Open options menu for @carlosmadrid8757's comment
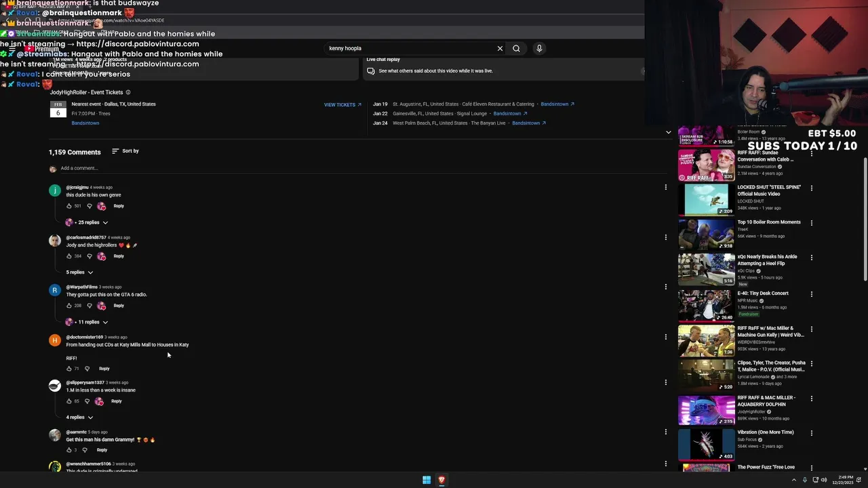 665,237
